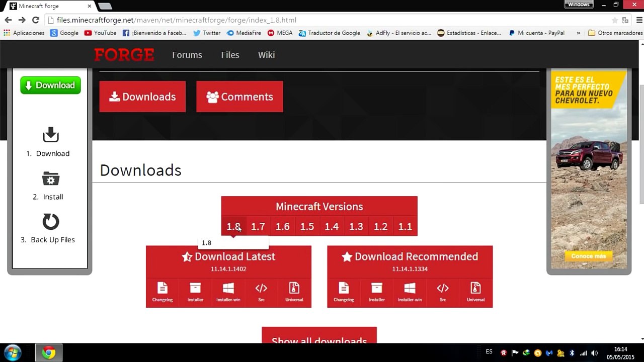Click the sidebar Back Up Files icon
644x362 pixels.
tap(51, 222)
